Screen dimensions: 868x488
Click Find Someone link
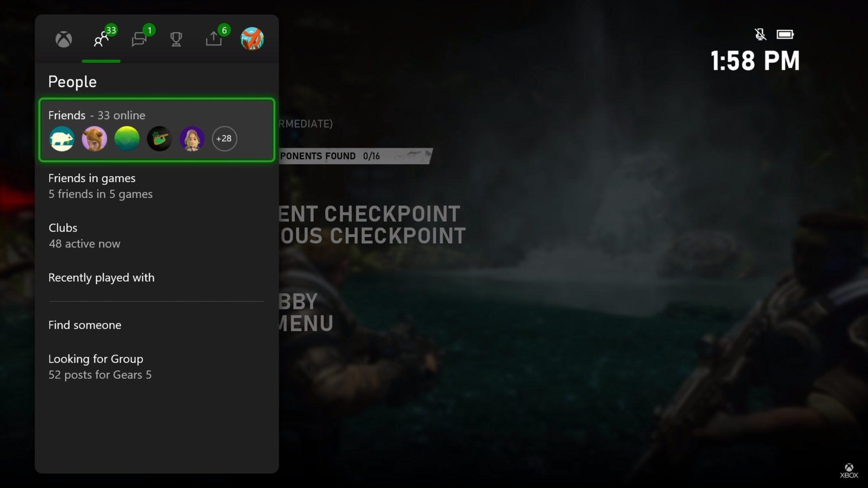tap(85, 324)
